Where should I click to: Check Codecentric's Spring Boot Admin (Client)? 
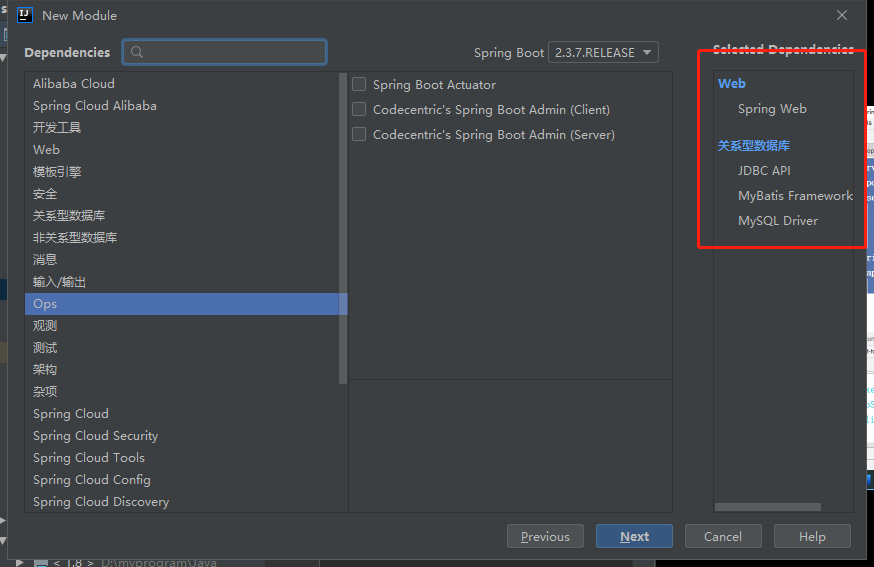tap(359, 109)
